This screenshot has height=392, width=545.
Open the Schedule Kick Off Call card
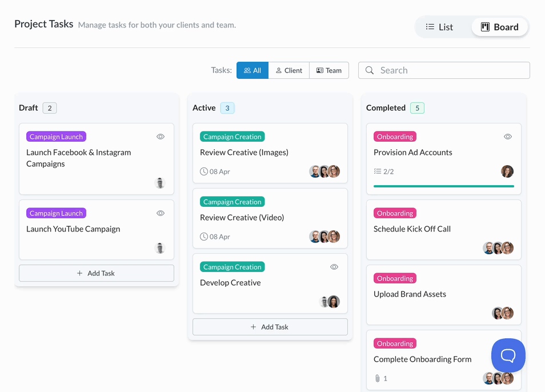point(423,229)
